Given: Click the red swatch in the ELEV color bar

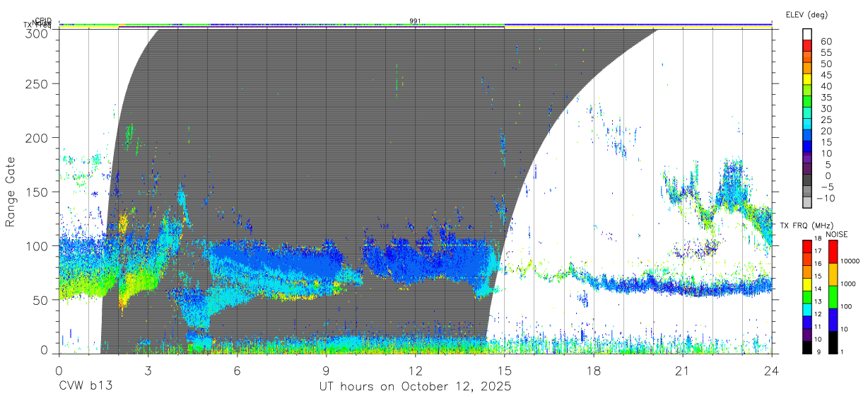Looking at the screenshot, I should click(x=808, y=47).
